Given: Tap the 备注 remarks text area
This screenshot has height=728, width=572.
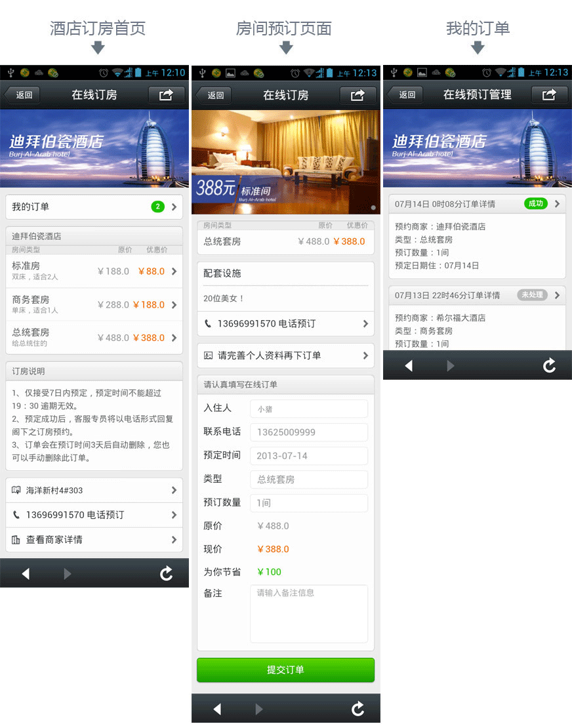Looking at the screenshot, I should (x=308, y=613).
